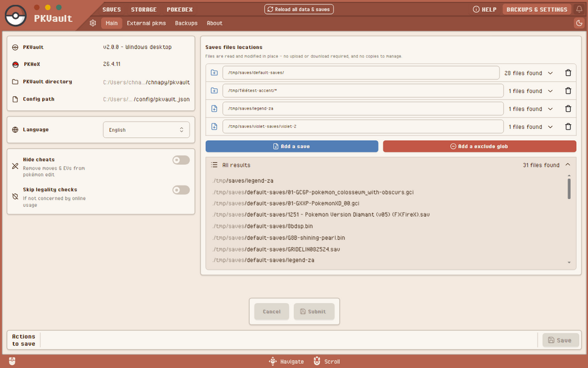Open the POKEDEX menu
Image resolution: width=588 pixels, height=368 pixels.
(x=179, y=9)
